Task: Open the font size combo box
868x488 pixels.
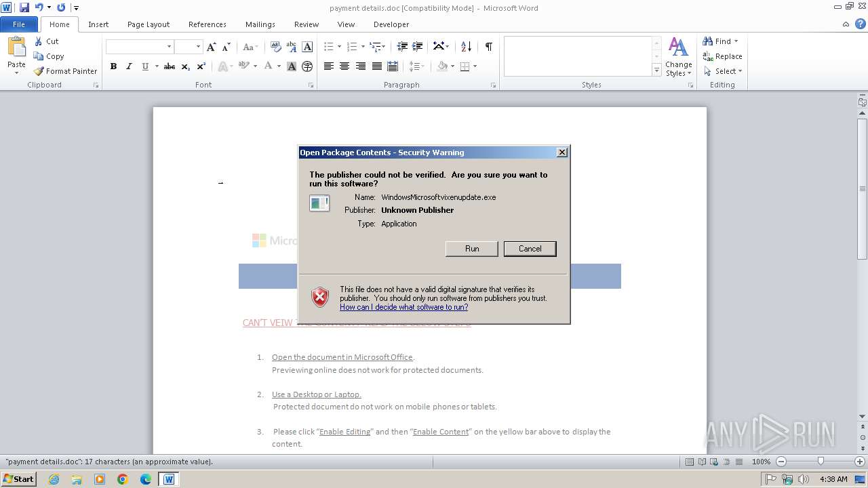Action: tap(189, 47)
